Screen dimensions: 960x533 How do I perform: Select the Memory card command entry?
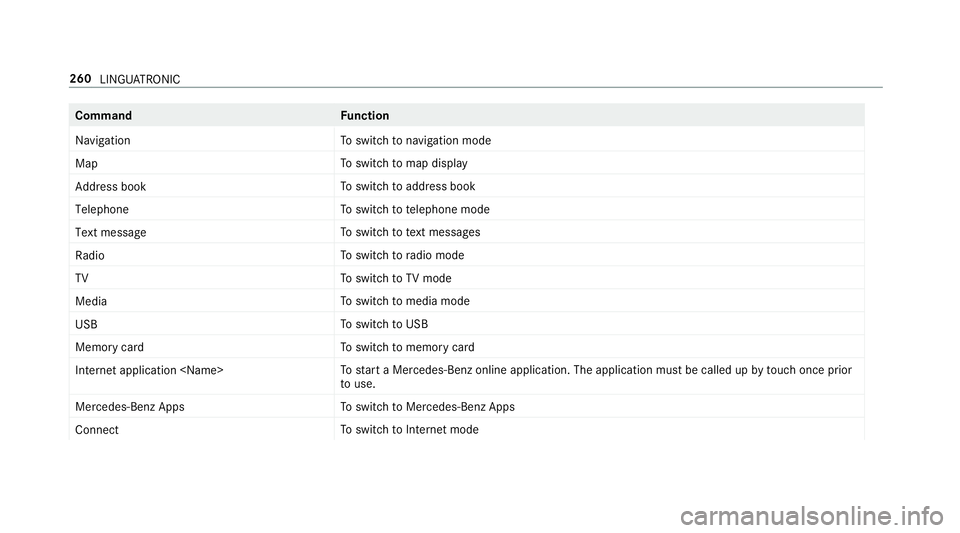pos(109,347)
